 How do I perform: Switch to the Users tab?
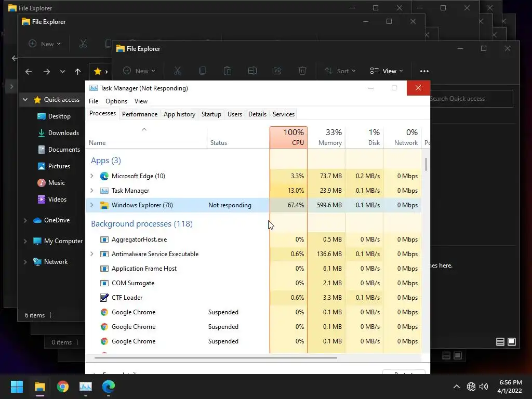point(235,114)
